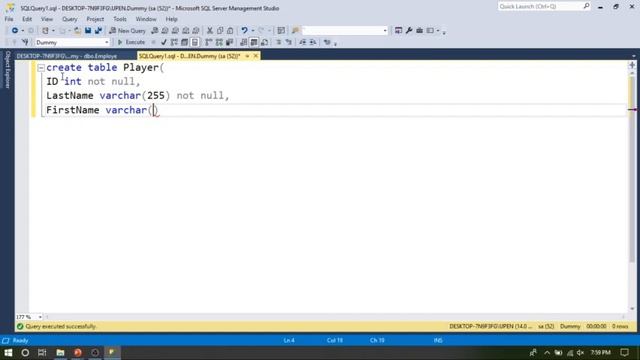Parse the query with the checkmark icon
Viewport: 640px width, 360px height.
[x=164, y=42]
